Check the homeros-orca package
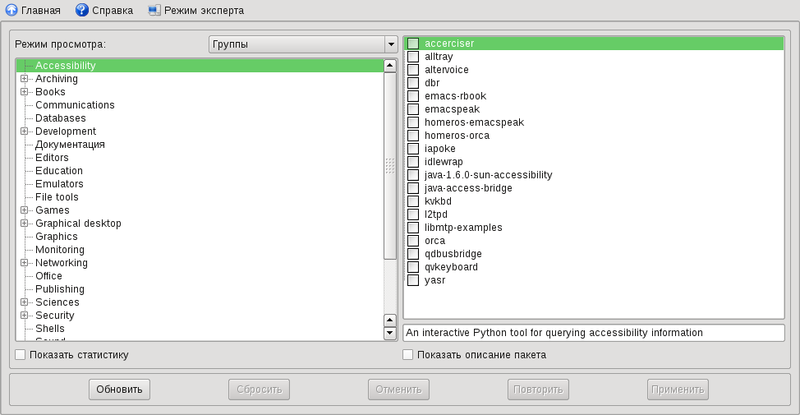This screenshot has width=800, height=415. tap(413, 136)
